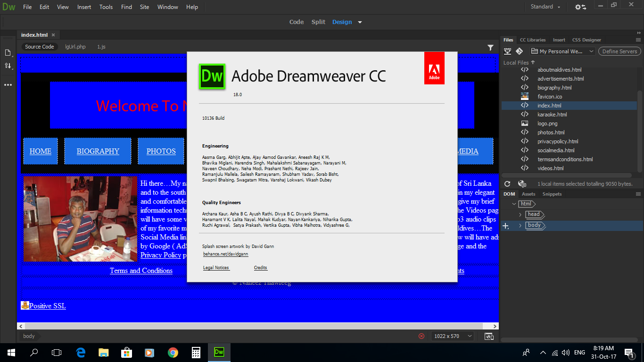
Task: Collapse the html node in DOM panel
Action: point(514,204)
